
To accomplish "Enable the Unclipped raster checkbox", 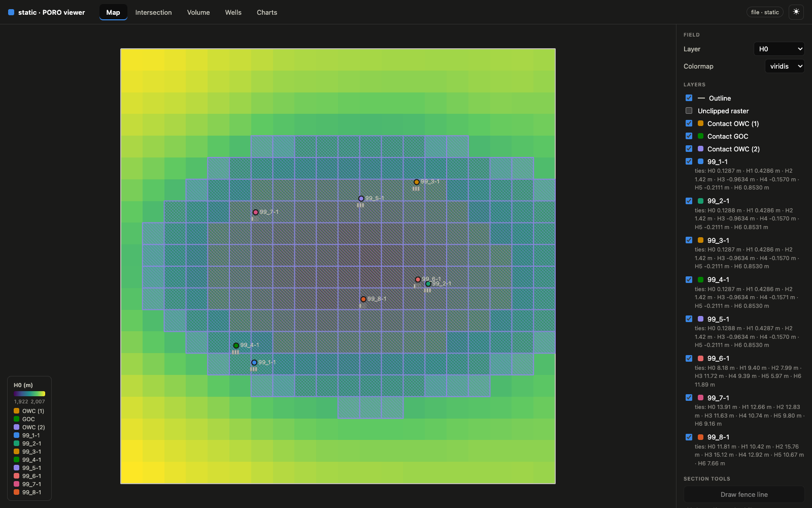I will pos(689,111).
